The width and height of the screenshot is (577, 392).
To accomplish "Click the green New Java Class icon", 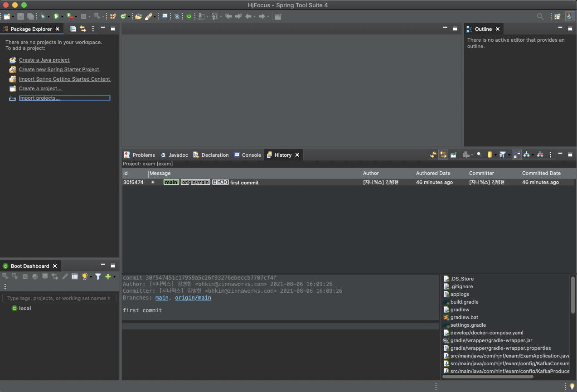I will point(123,16).
